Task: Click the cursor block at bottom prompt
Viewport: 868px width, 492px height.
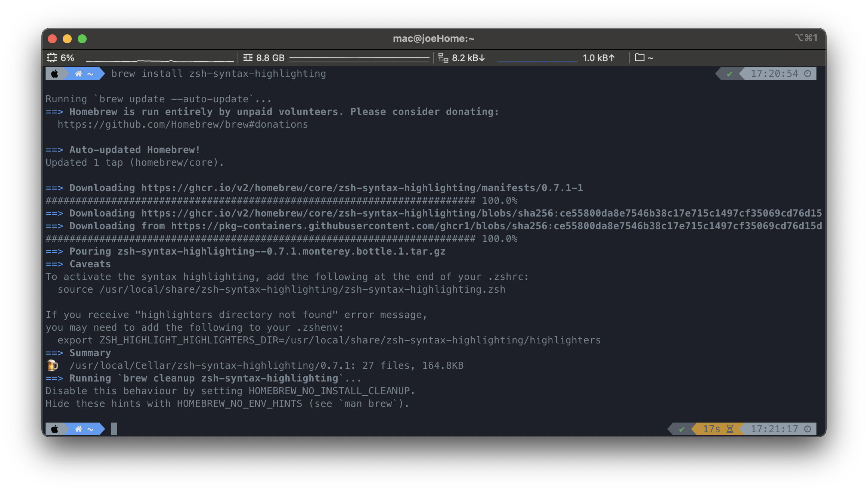Action: tap(114, 429)
